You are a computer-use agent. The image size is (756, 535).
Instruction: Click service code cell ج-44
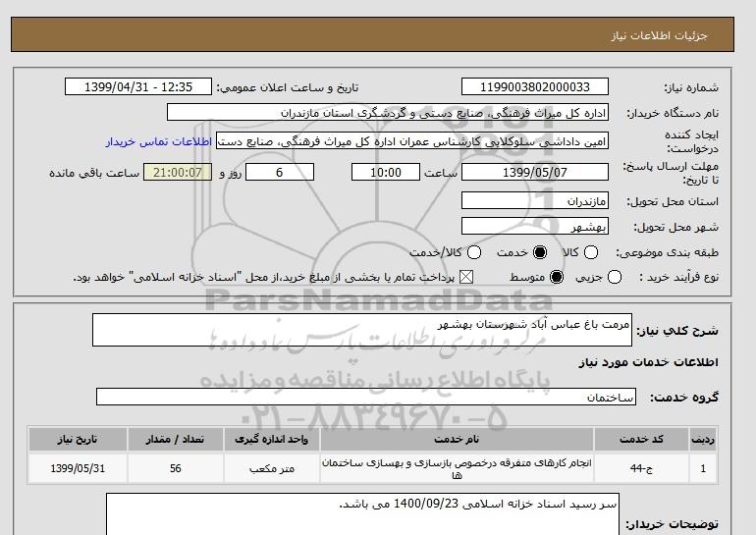click(641, 468)
